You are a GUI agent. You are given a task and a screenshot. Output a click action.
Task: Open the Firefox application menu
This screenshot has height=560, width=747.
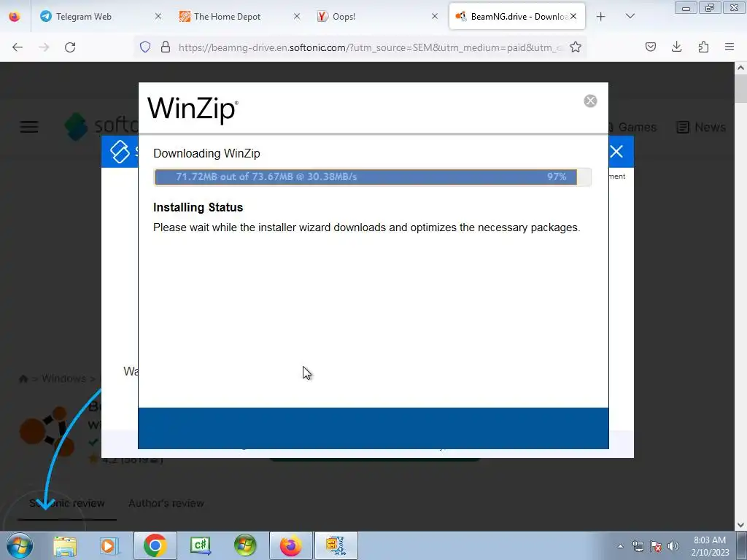(x=729, y=47)
